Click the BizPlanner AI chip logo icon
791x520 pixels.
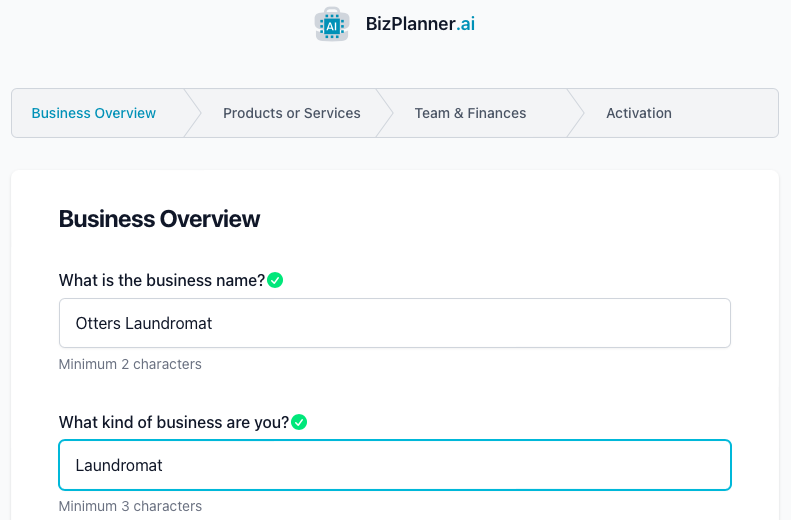click(x=331, y=24)
